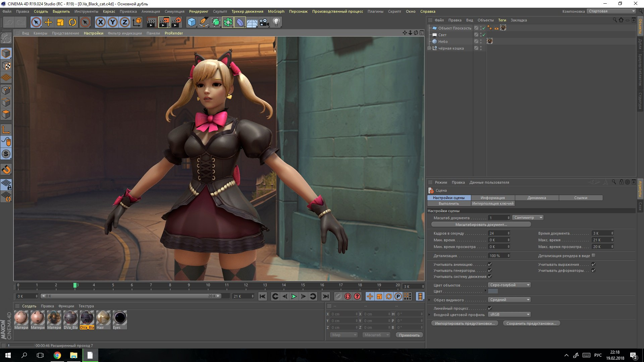Open the Средний clipping dropdown
This screenshot has height=362, width=644.
pos(509,300)
